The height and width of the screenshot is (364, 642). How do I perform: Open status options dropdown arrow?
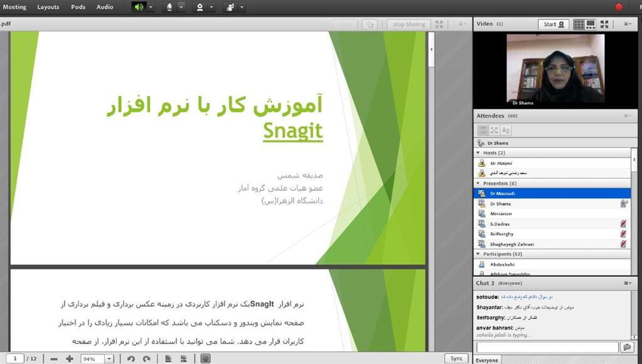click(x=242, y=7)
